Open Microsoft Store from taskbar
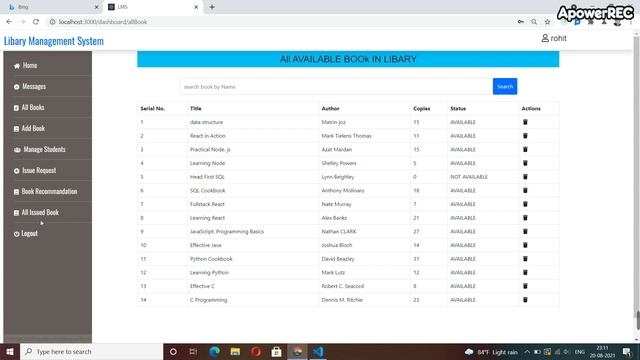 coord(276,351)
